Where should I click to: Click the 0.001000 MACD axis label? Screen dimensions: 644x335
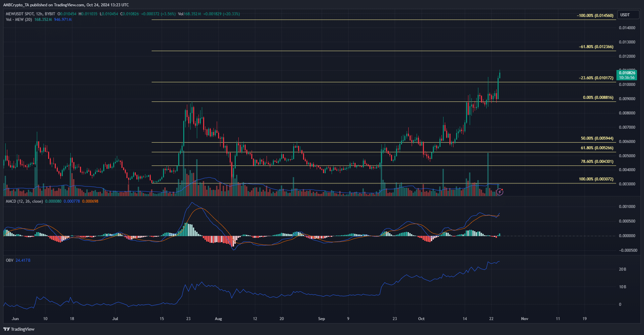tap(627, 207)
